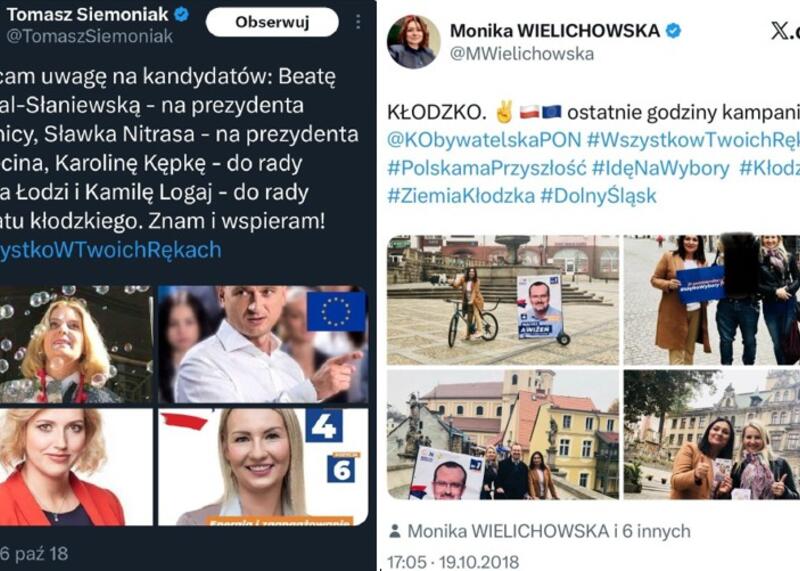Open the #DolnyŚląsk hashtag
This screenshot has width=800, height=571.
(x=598, y=196)
